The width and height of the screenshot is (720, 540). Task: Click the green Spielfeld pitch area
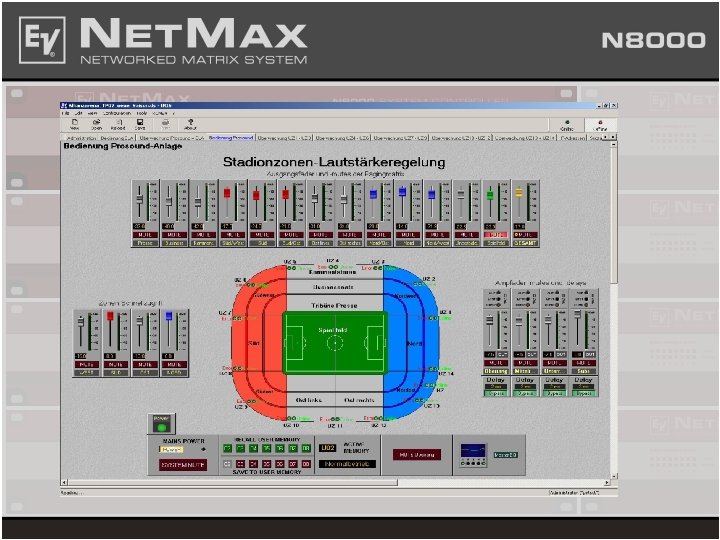[x=335, y=343]
